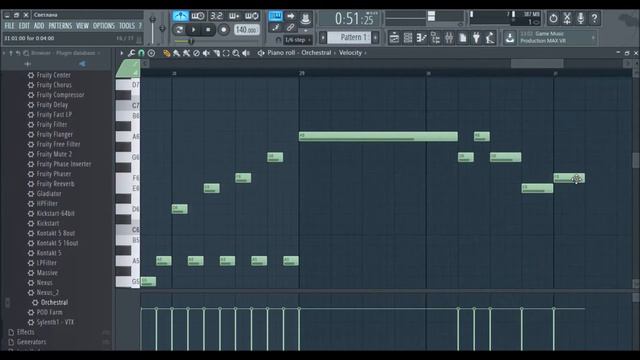The width and height of the screenshot is (640, 360).
Task: Toggle wait for input before recording
Action: [x=198, y=16]
